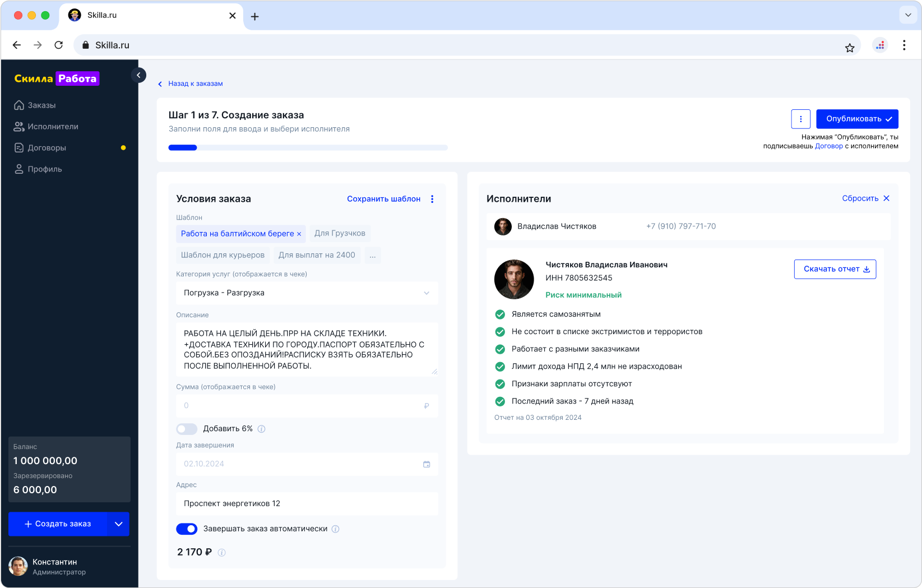Click the info icon next to Добавить 6%
This screenshot has width=922, height=588.
[x=261, y=429]
